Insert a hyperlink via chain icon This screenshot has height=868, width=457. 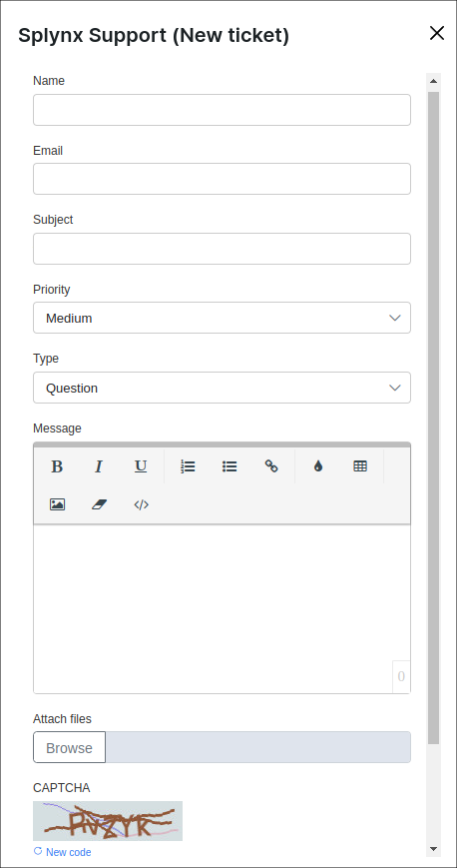click(271, 466)
